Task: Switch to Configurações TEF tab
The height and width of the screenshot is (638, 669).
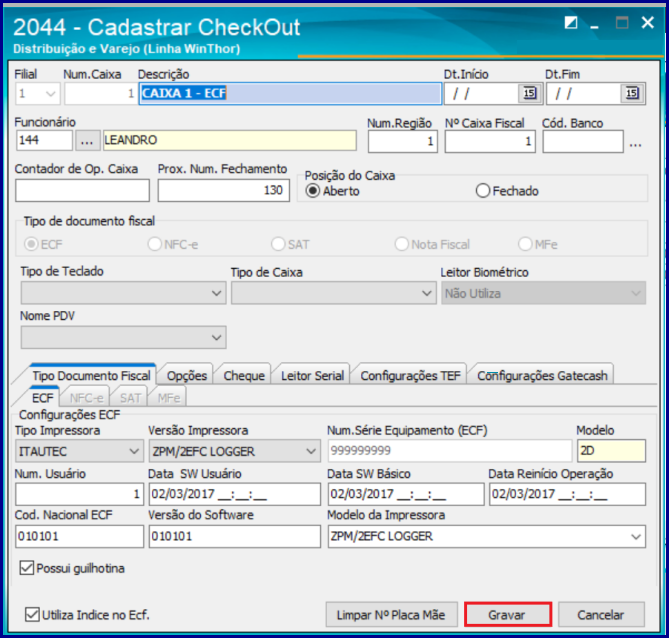Action: point(410,376)
